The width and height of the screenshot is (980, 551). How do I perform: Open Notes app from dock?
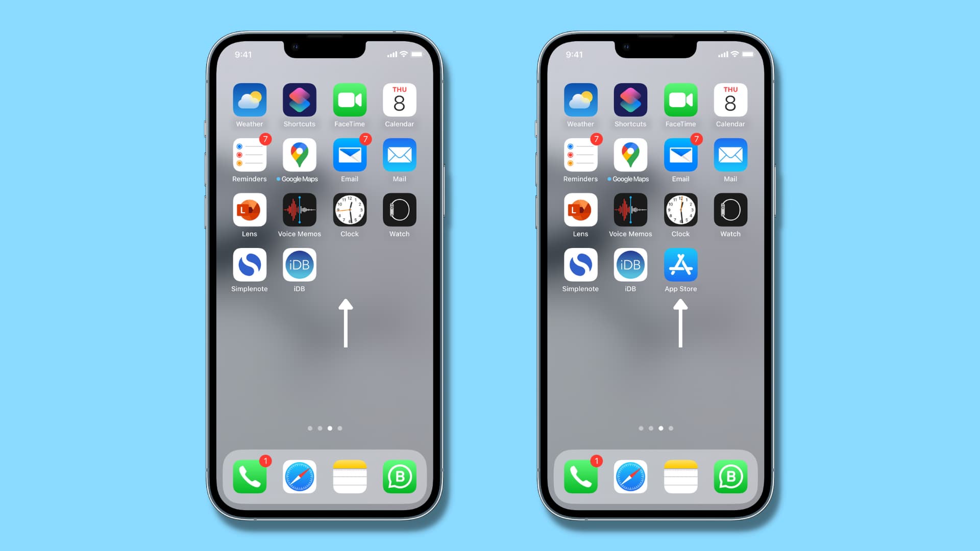point(349,477)
